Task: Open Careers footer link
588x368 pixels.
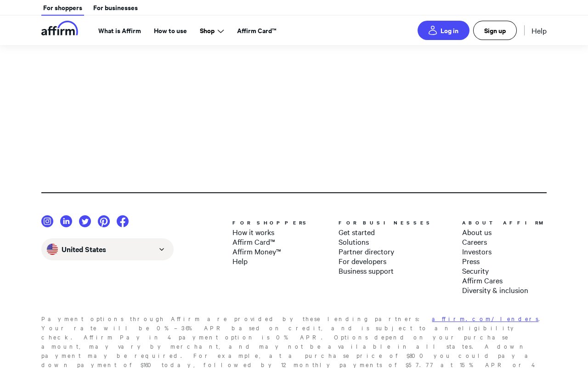Action: [475, 242]
